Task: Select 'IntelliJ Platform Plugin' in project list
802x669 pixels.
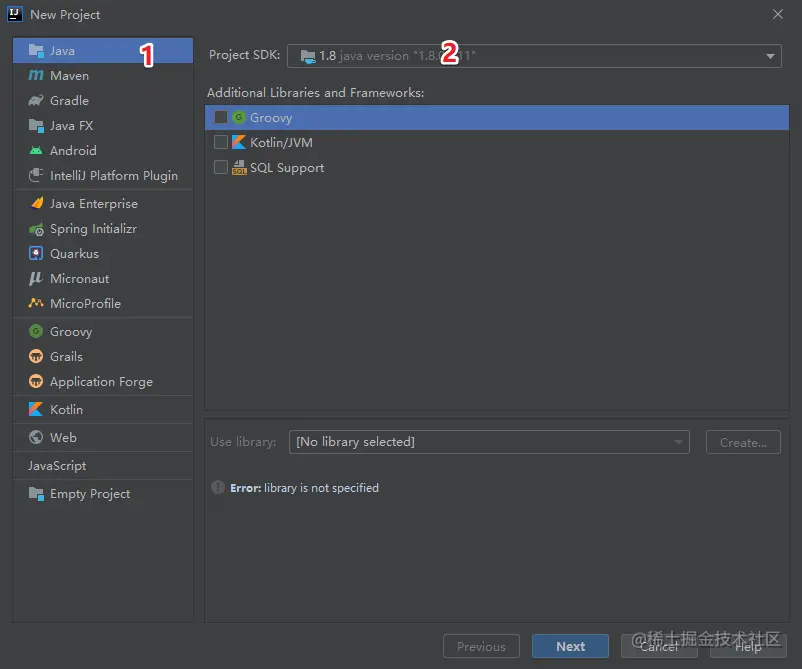Action: (103, 175)
